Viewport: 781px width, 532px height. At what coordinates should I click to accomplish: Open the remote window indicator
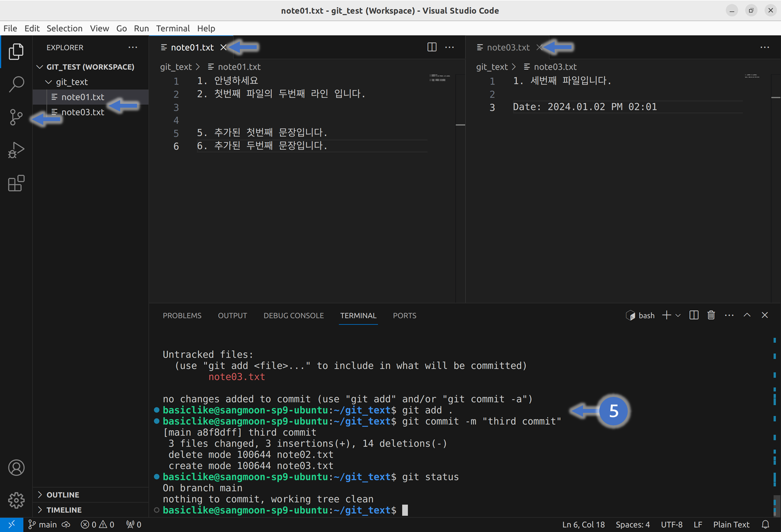tap(11, 525)
